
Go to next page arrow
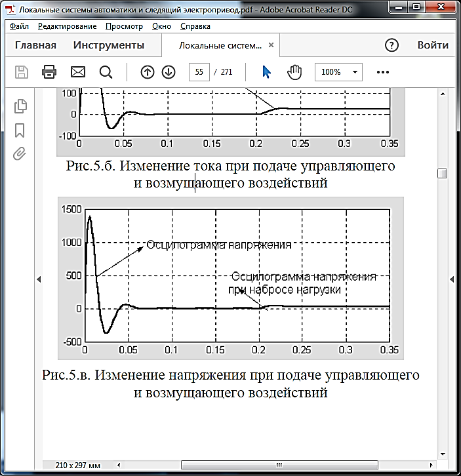[169, 72]
